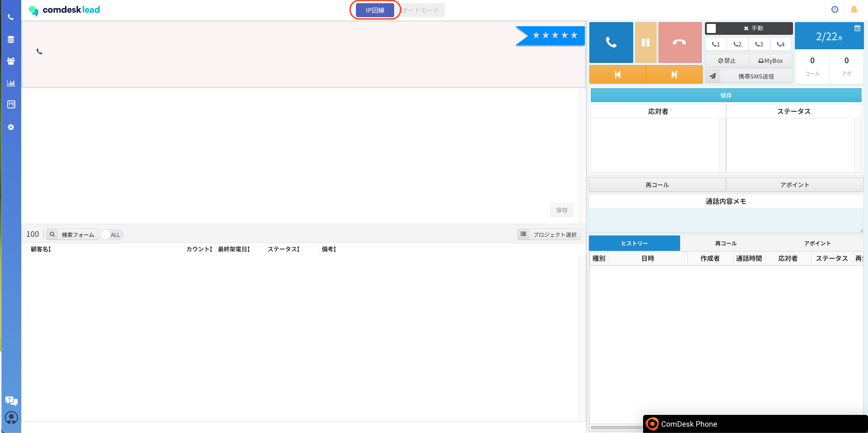Open the プロジェクト選択 list
The image size is (868, 433).
click(x=549, y=235)
